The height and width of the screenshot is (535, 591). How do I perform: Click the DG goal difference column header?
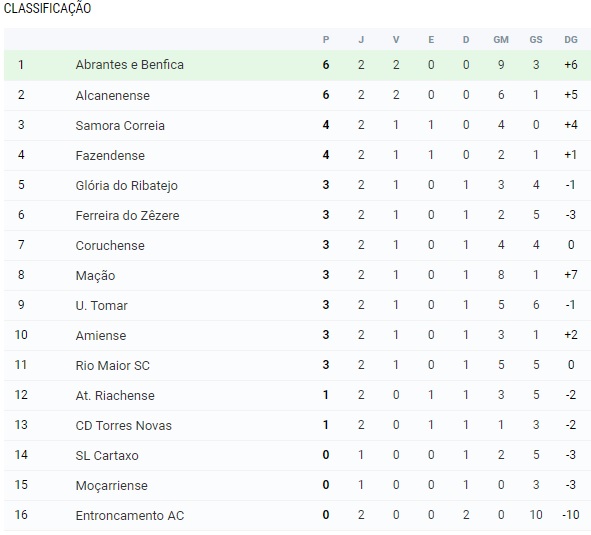pos(571,40)
